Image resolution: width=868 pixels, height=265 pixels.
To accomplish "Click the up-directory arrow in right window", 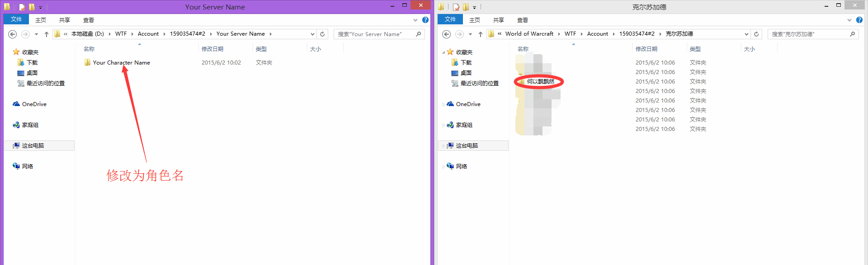I will 480,34.
